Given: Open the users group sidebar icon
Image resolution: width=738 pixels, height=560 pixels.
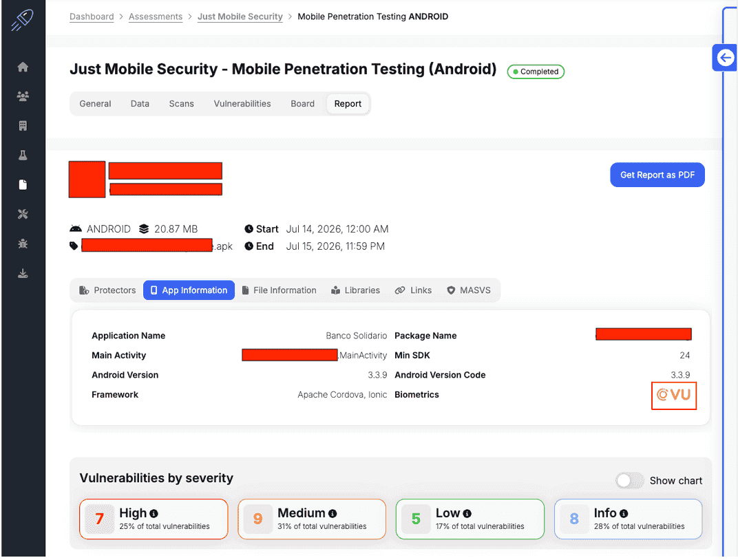Looking at the screenshot, I should [23, 96].
